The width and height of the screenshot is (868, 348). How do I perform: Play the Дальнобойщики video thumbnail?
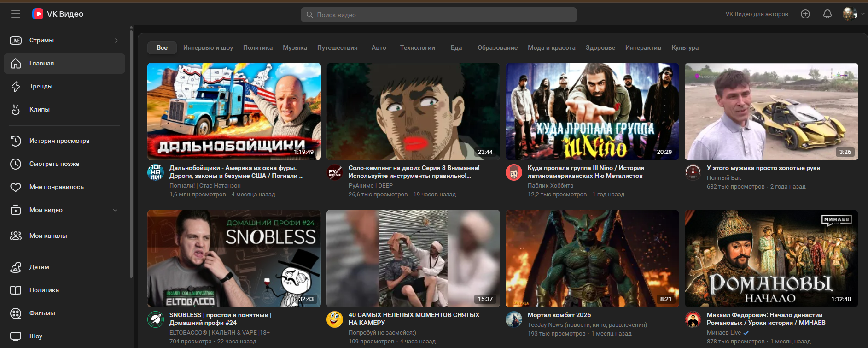234,112
